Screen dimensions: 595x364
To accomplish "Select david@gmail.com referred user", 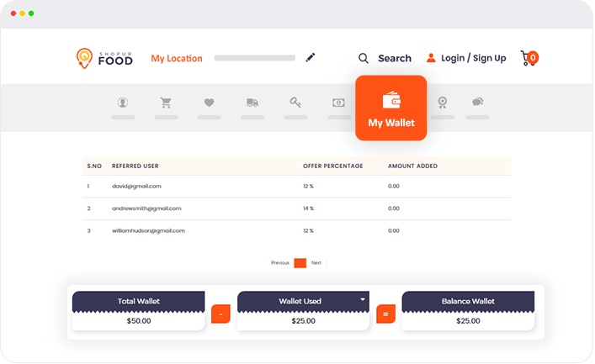I will 136,186.
